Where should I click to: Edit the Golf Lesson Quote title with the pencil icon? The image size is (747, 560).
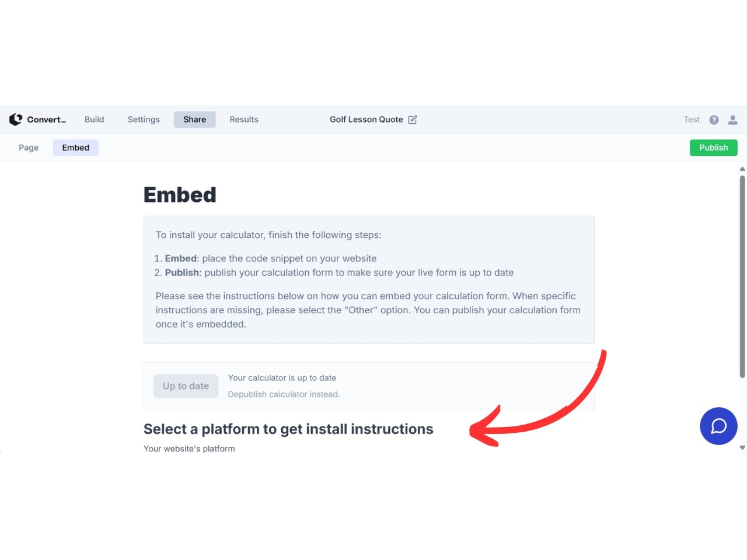pos(413,120)
